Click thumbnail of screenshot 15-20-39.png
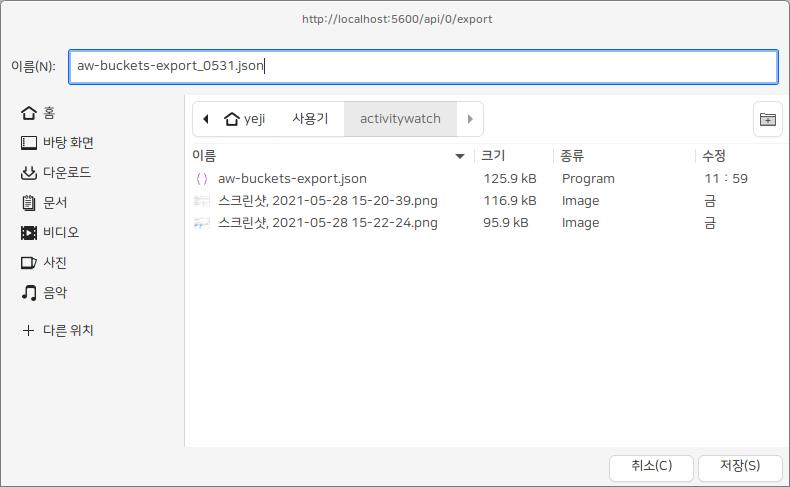 [202, 201]
